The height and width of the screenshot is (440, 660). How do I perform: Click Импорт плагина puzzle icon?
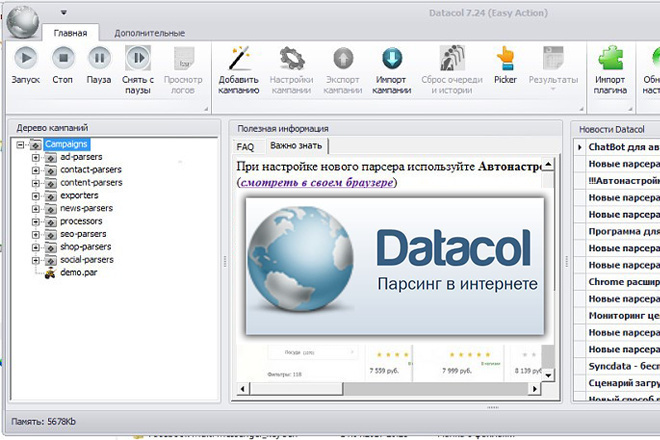click(x=610, y=70)
